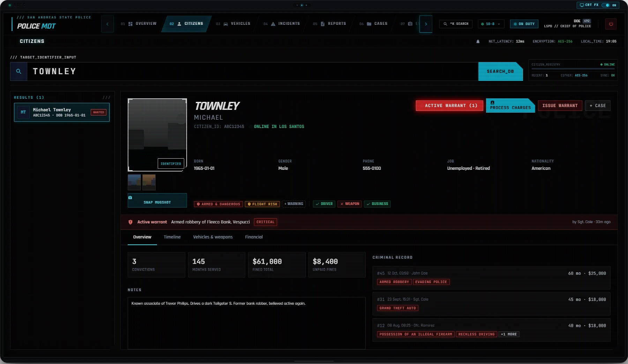Toggle the ON DUTY status button
This screenshot has height=364, width=628.
pyautogui.click(x=524, y=24)
